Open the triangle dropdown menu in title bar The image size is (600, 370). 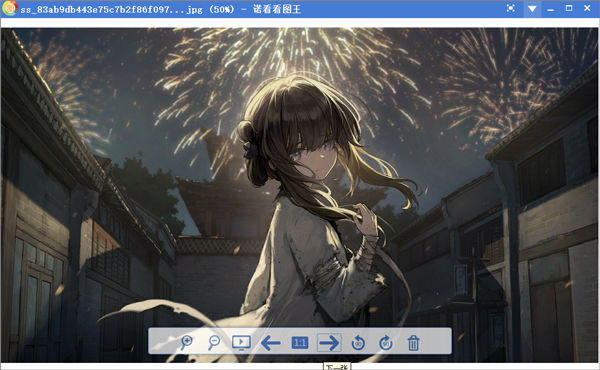pyautogui.click(x=532, y=8)
